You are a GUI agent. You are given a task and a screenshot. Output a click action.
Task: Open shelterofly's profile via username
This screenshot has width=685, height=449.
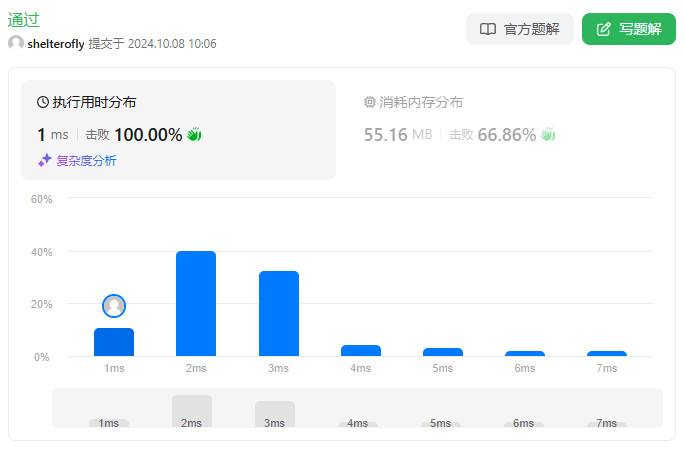click(x=56, y=44)
